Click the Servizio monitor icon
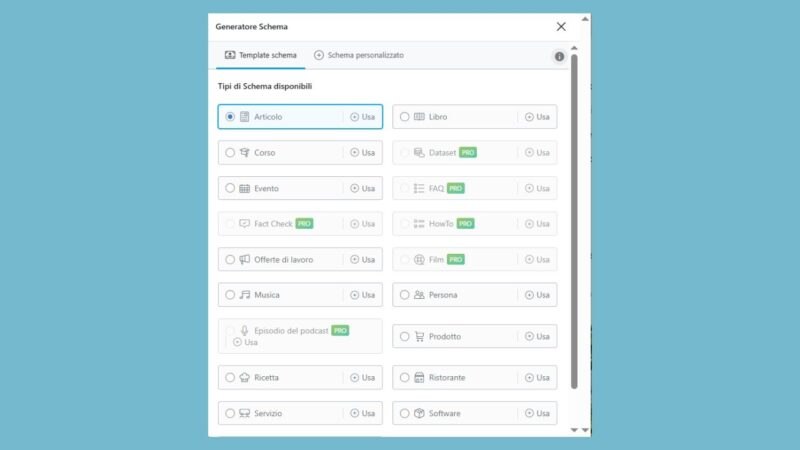This screenshot has height=450, width=800. (245, 413)
